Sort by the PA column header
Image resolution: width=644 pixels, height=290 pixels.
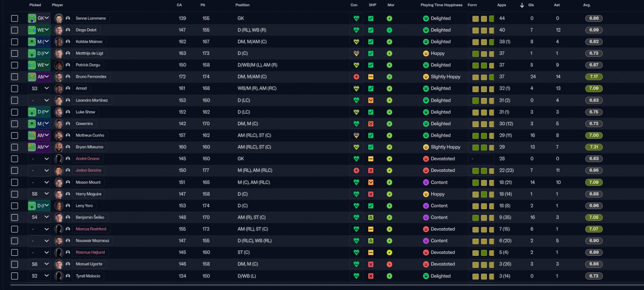203,5
